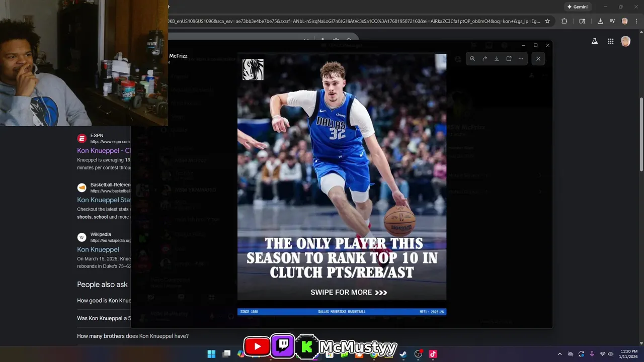The image size is (644, 362).
Task: Forward the image with the arrow icon
Action: click(x=485, y=59)
